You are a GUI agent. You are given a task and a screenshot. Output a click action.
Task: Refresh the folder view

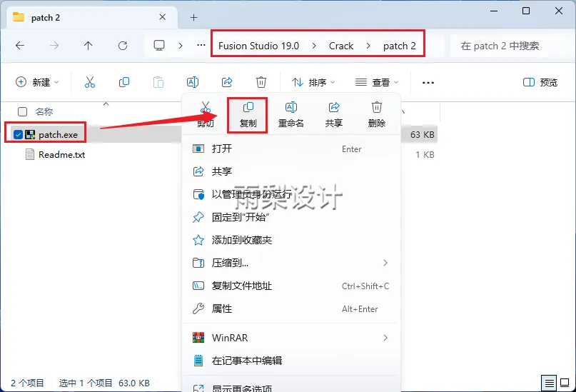[123, 46]
